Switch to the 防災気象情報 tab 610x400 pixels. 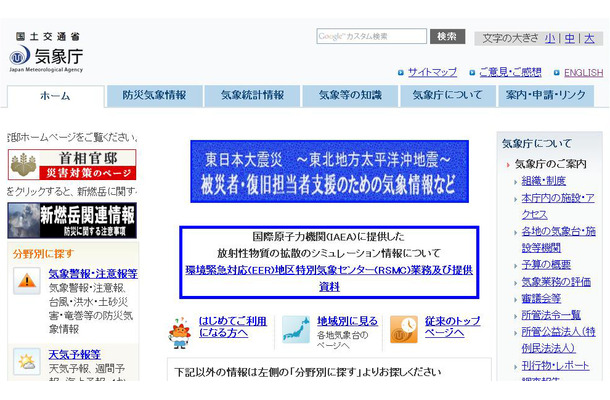pos(154,96)
